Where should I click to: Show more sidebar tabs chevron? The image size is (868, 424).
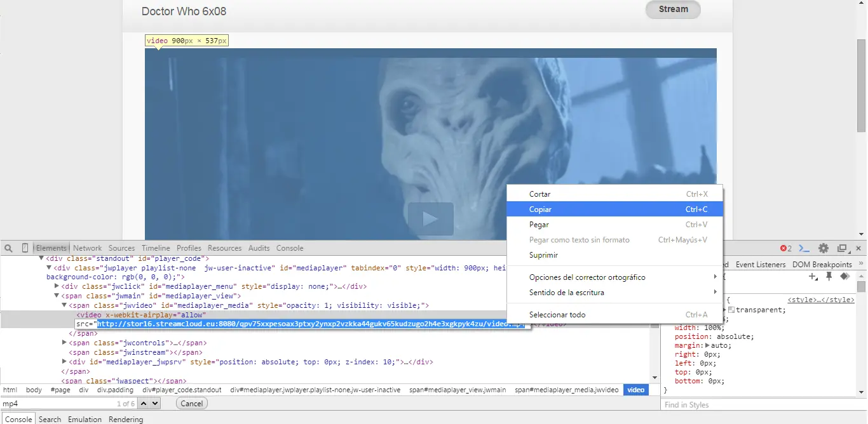862,264
